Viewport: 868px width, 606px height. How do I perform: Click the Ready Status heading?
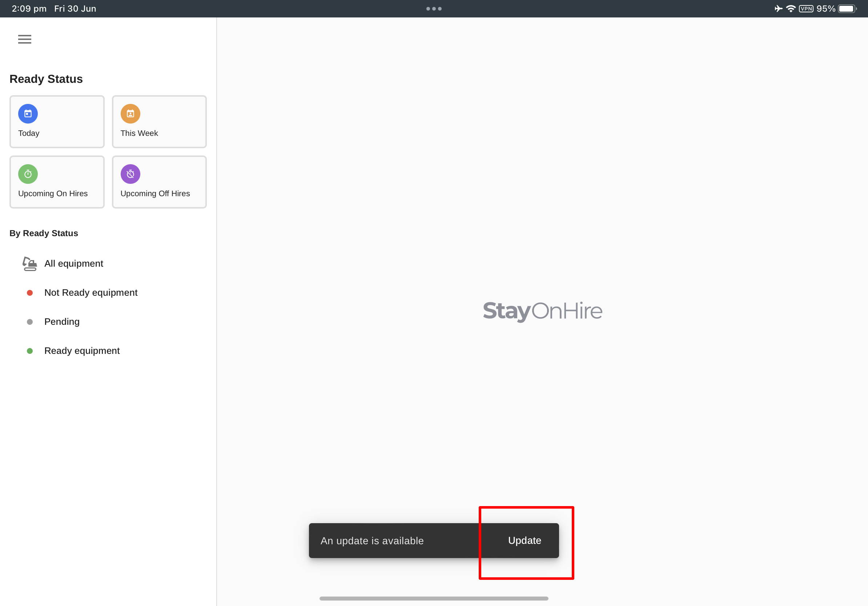pyautogui.click(x=46, y=79)
